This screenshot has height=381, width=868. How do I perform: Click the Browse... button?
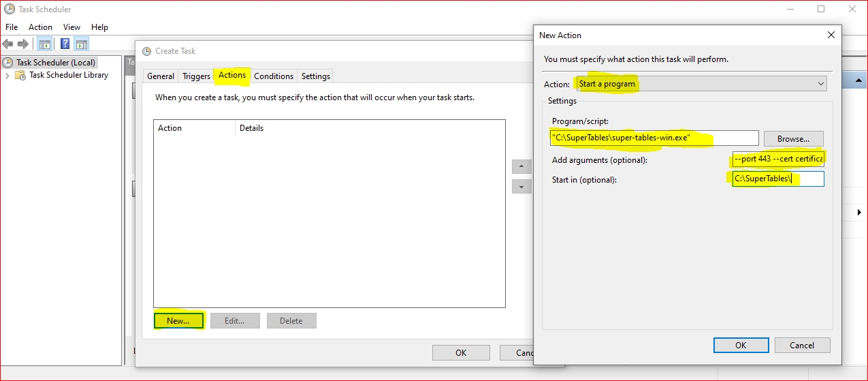tap(793, 138)
